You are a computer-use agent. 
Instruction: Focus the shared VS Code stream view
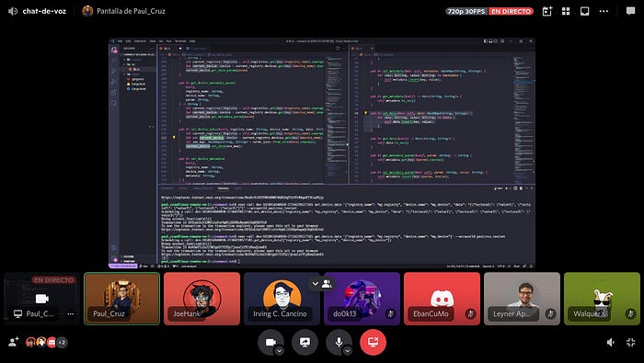click(322, 153)
